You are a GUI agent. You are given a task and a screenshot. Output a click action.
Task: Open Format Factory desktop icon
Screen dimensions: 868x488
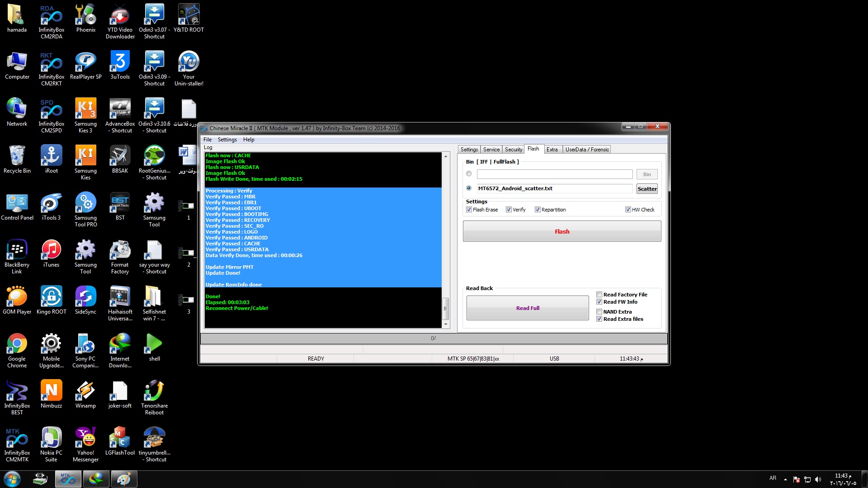[120, 256]
